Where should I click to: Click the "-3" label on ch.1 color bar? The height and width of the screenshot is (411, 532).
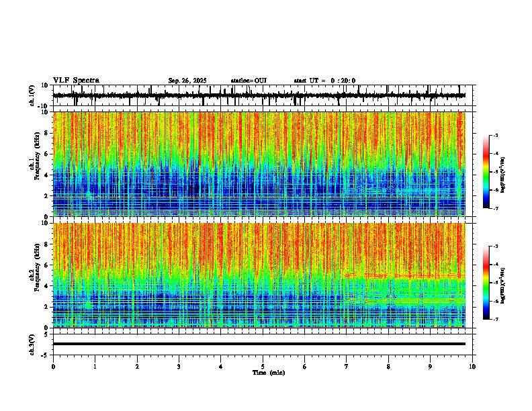click(496, 135)
